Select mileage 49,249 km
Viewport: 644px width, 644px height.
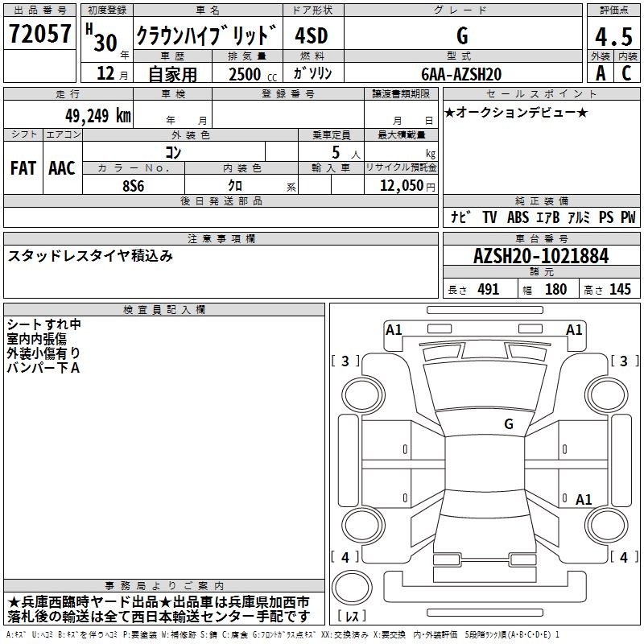[x=98, y=116]
